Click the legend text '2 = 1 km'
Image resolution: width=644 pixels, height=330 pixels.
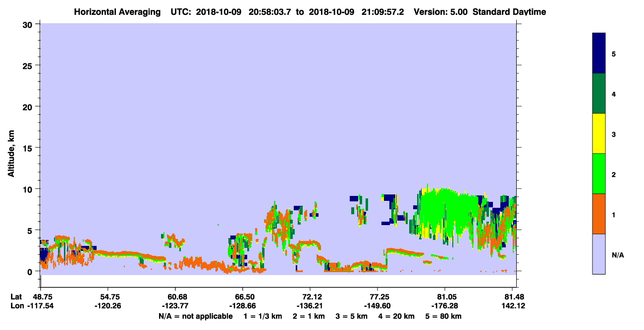[x=309, y=316]
